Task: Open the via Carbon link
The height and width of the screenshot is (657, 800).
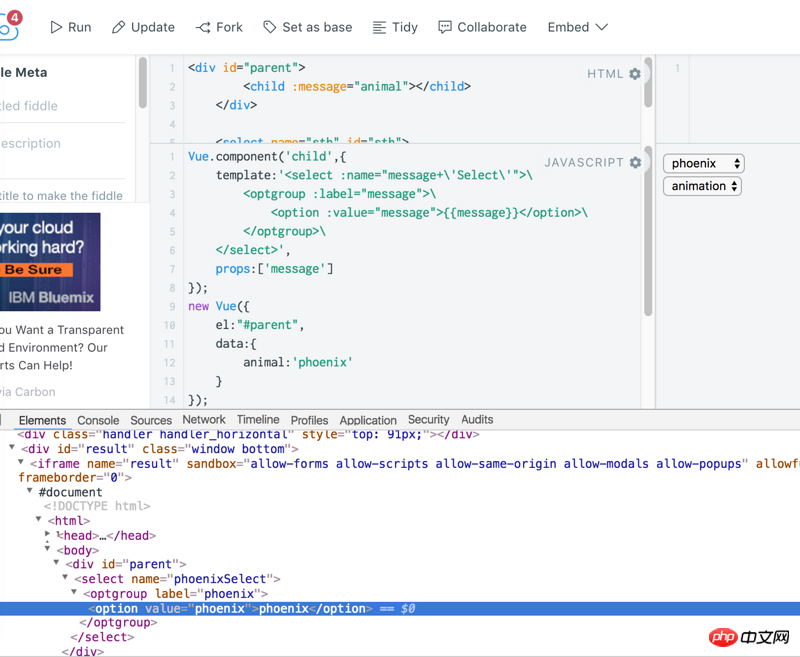Action: coord(28,392)
